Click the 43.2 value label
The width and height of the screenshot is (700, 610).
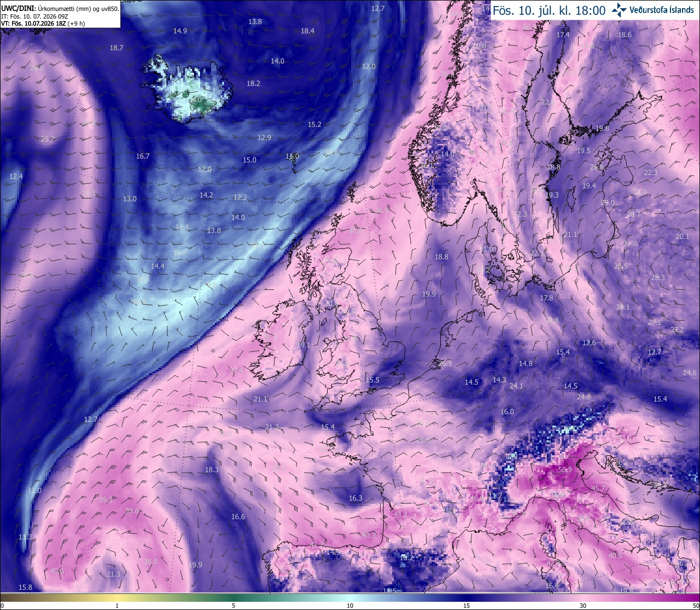pos(400,514)
